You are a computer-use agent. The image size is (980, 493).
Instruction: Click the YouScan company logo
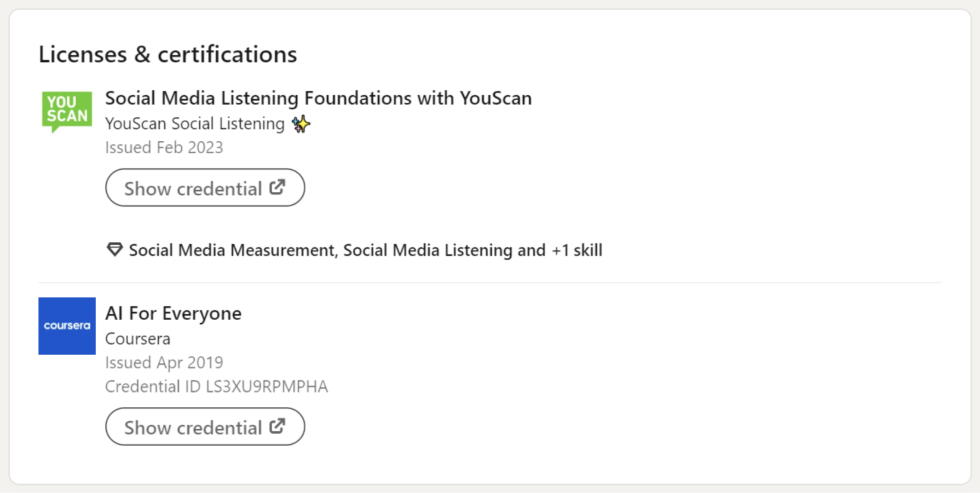pos(67,112)
